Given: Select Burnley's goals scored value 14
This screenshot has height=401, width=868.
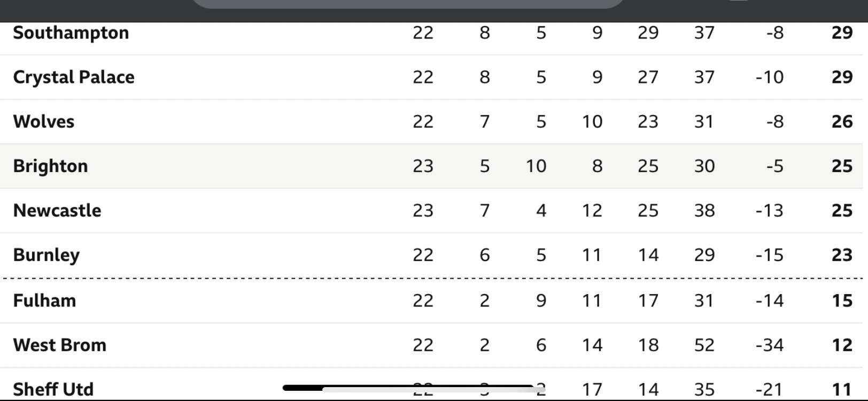Looking at the screenshot, I should click(x=648, y=255).
